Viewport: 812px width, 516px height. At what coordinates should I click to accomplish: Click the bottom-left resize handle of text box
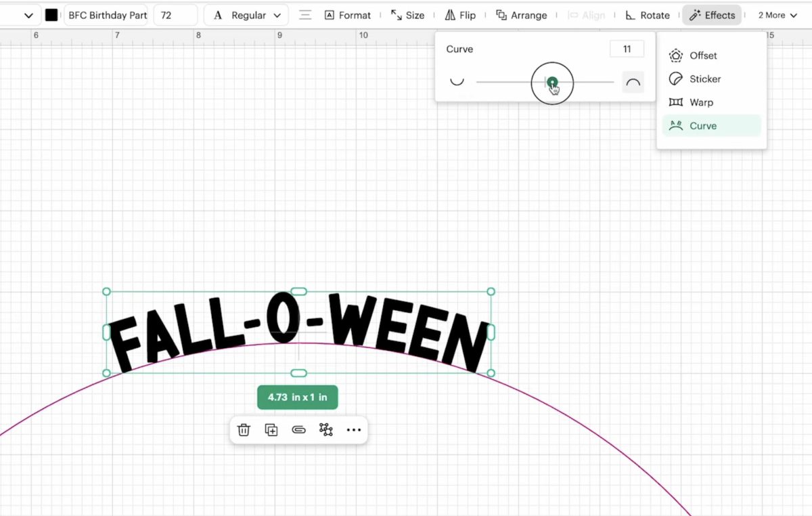tap(106, 373)
